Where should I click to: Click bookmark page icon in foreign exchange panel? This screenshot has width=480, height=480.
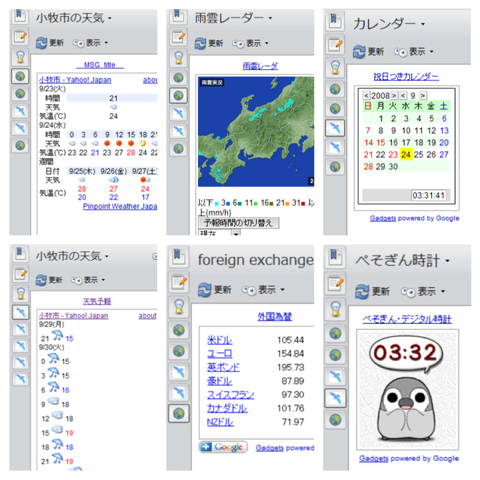coord(179,256)
